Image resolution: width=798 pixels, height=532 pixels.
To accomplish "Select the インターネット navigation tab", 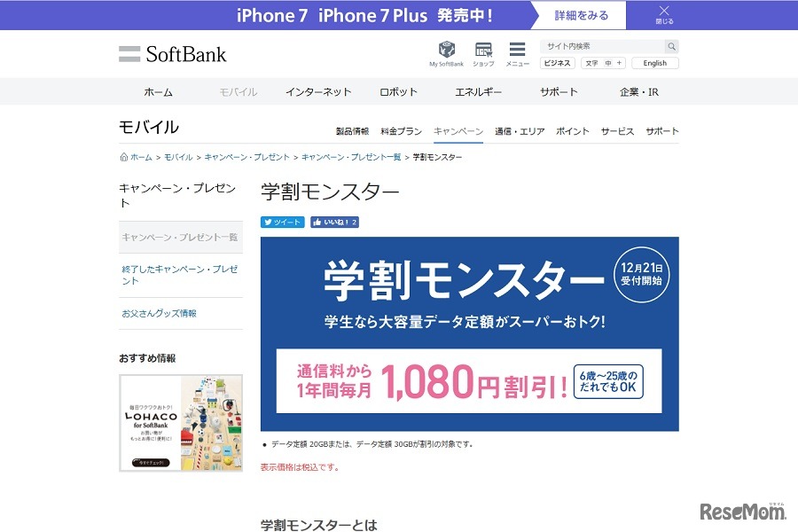I will [x=318, y=92].
